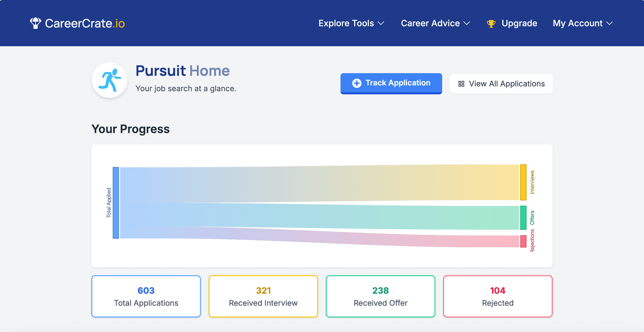Click the Your Progress heading
644x332 pixels.
pos(130,129)
